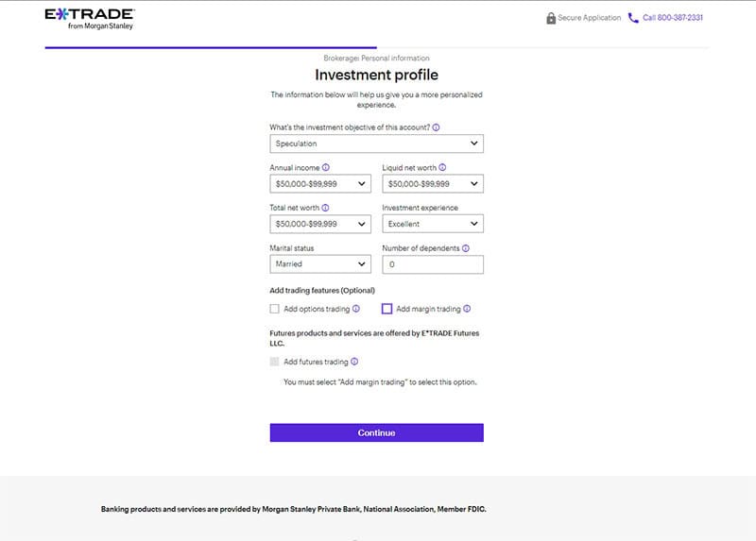Open the Investment experience dropdown
Viewport: 756px width, 541px height.
tap(432, 224)
